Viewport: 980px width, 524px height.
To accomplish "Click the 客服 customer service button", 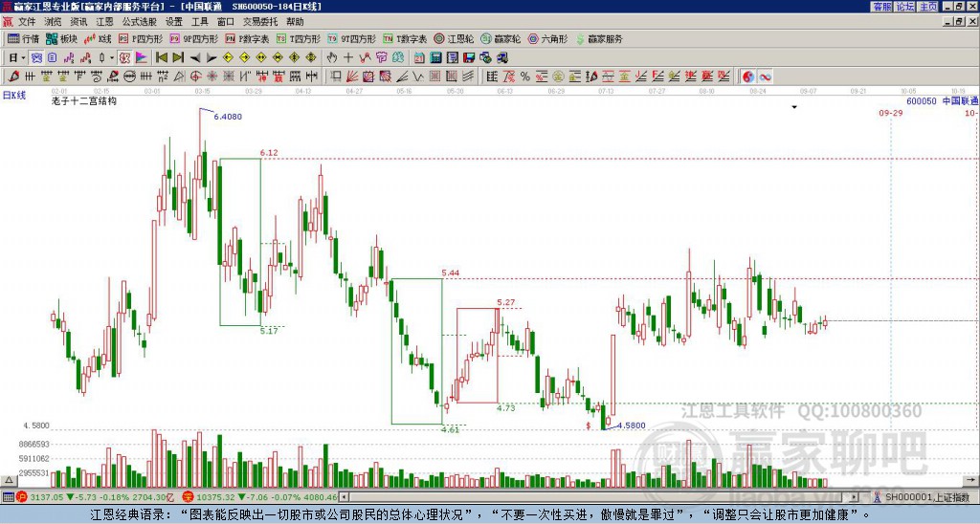I will coord(881,7).
